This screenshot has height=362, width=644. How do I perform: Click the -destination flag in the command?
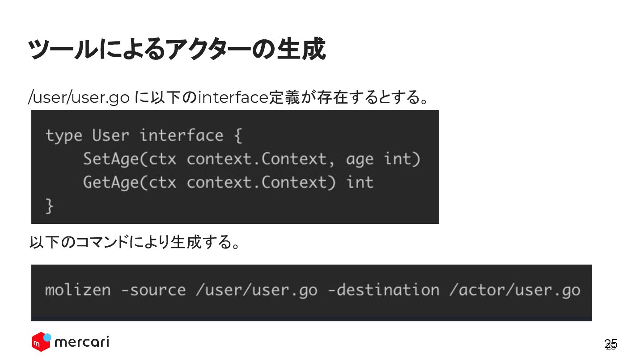[383, 290]
